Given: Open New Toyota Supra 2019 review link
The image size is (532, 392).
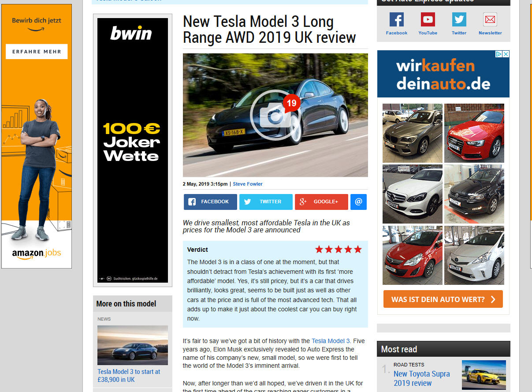Looking at the screenshot, I should 422,378.
